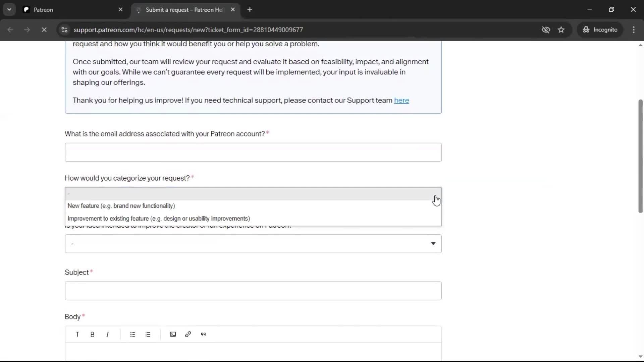
Task: Open the Incognito profile indicator
Action: 600,30
